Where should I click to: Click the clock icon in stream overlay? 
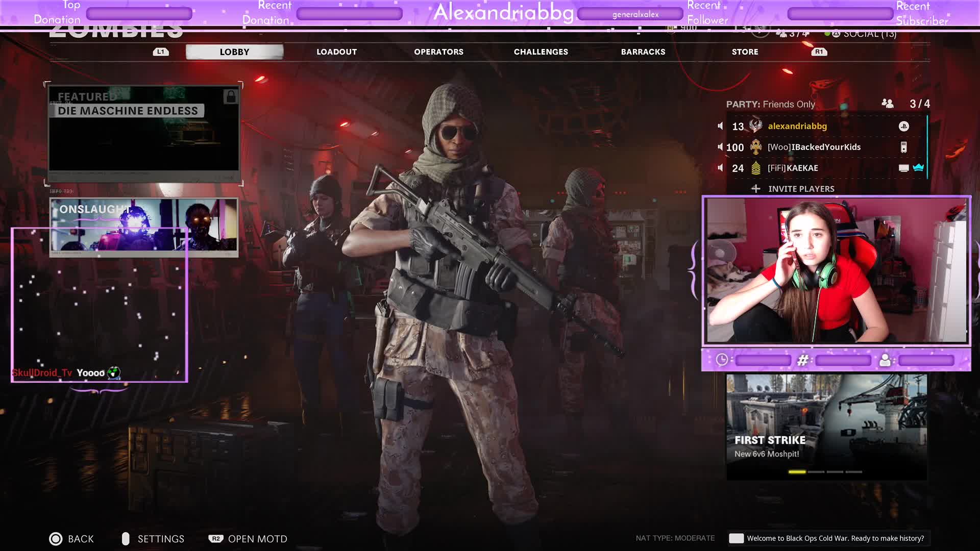click(722, 360)
